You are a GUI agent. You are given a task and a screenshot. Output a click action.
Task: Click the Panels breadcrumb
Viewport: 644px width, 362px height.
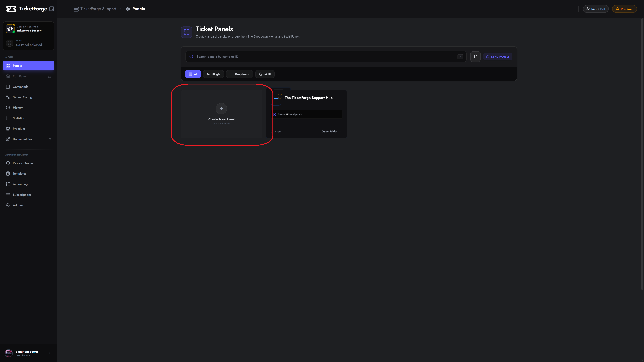(x=135, y=9)
